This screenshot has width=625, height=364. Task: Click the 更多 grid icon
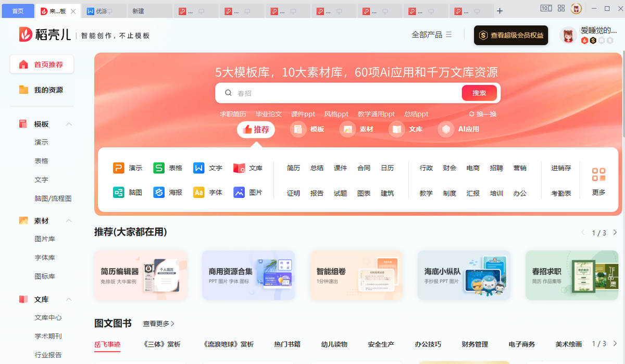pos(599,174)
